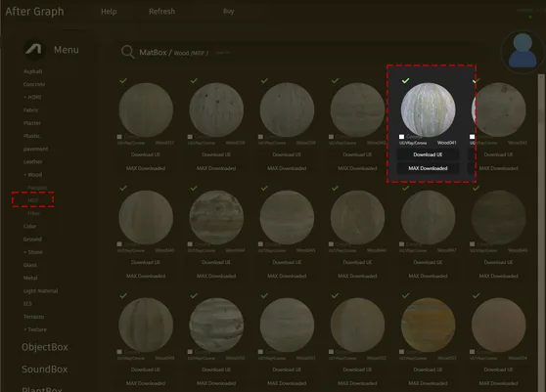Toggle the Corona checkbox under Wood041

click(401, 137)
